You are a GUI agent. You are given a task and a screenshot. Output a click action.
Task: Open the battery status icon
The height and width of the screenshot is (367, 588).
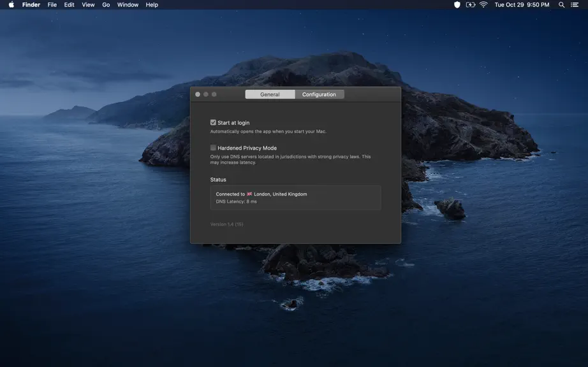click(x=470, y=5)
